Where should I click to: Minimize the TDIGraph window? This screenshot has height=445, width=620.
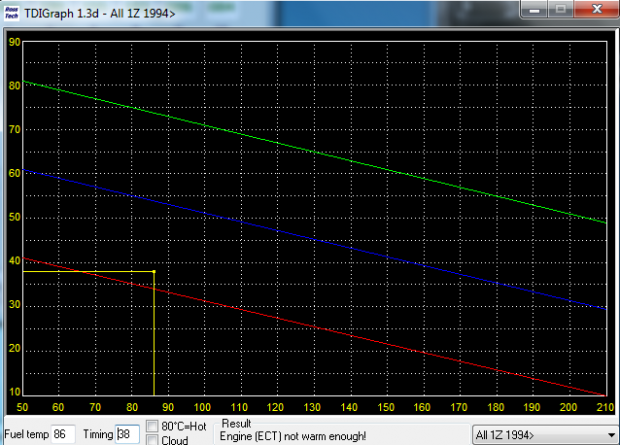tap(534, 9)
